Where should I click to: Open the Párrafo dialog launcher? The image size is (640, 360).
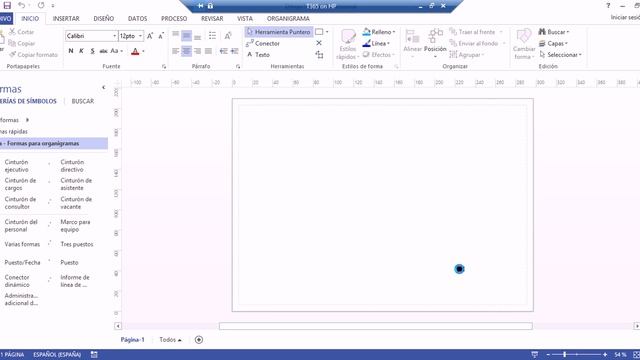238,67
